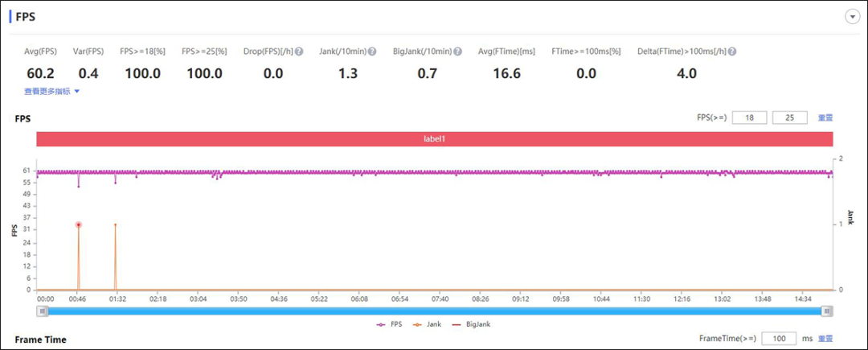Click the blue time range slider bar

pyautogui.click(x=434, y=311)
